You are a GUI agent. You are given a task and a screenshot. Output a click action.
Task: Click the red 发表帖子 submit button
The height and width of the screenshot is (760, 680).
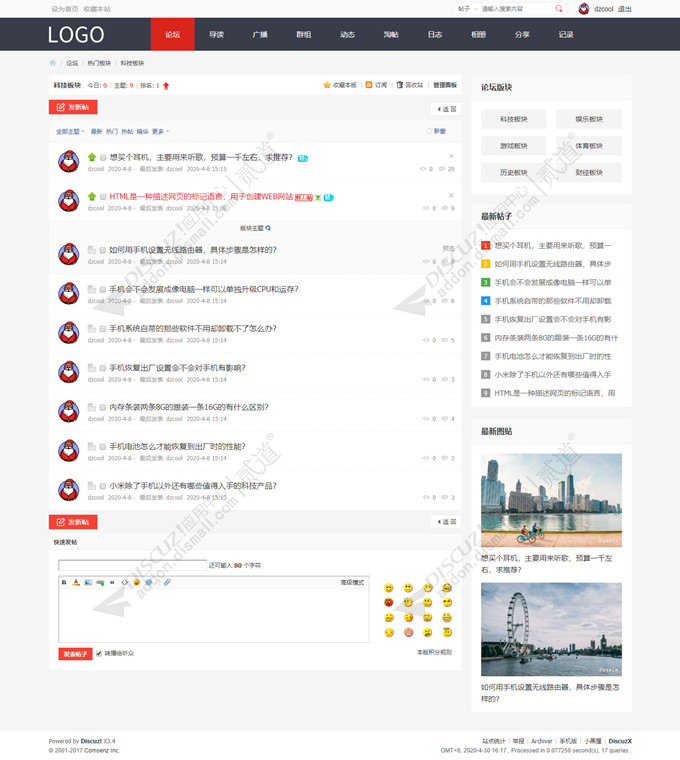[75, 654]
